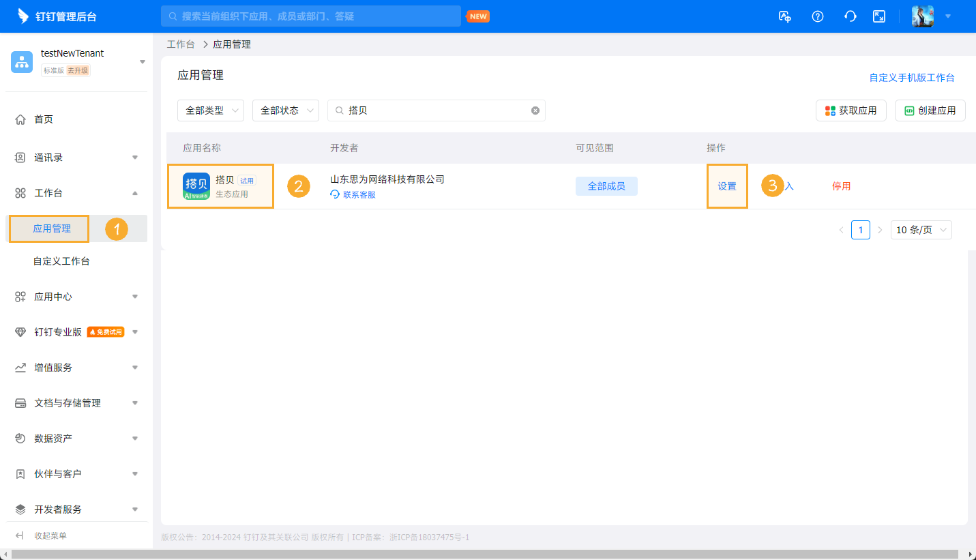Collapse the 工作台 sidebar section
The image size is (976, 560).
click(x=134, y=192)
